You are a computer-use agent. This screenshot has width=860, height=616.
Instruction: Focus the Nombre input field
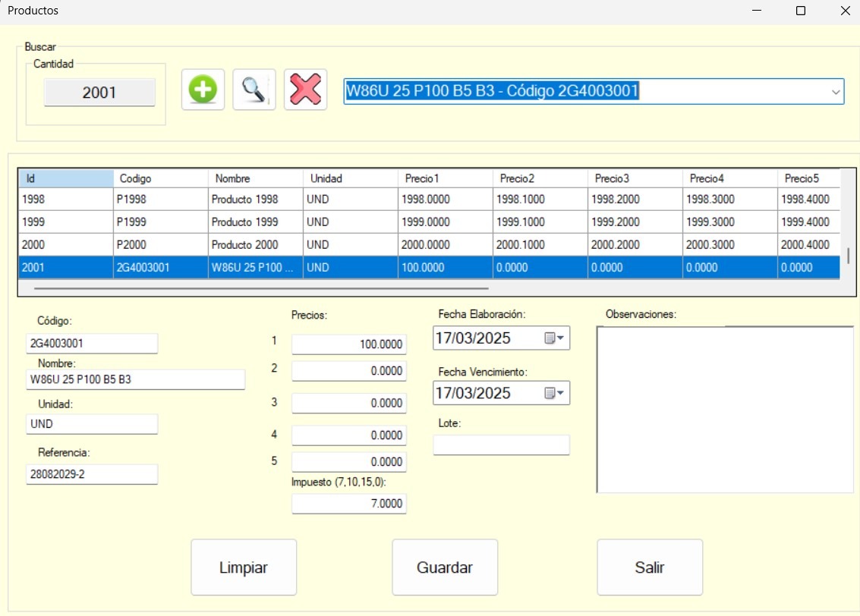tap(135, 379)
